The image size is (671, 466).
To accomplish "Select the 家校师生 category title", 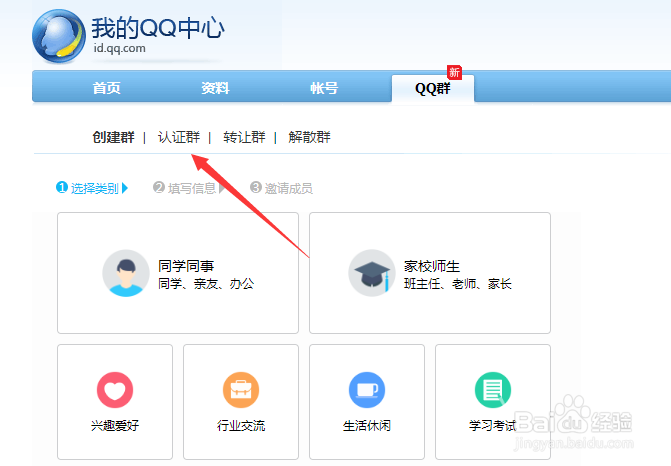I will pyautogui.click(x=432, y=266).
